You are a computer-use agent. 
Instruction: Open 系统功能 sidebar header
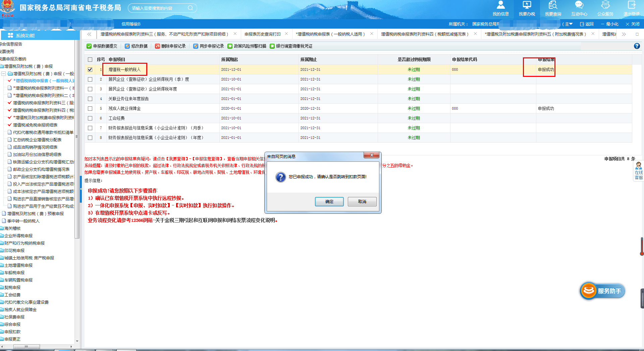click(40, 35)
